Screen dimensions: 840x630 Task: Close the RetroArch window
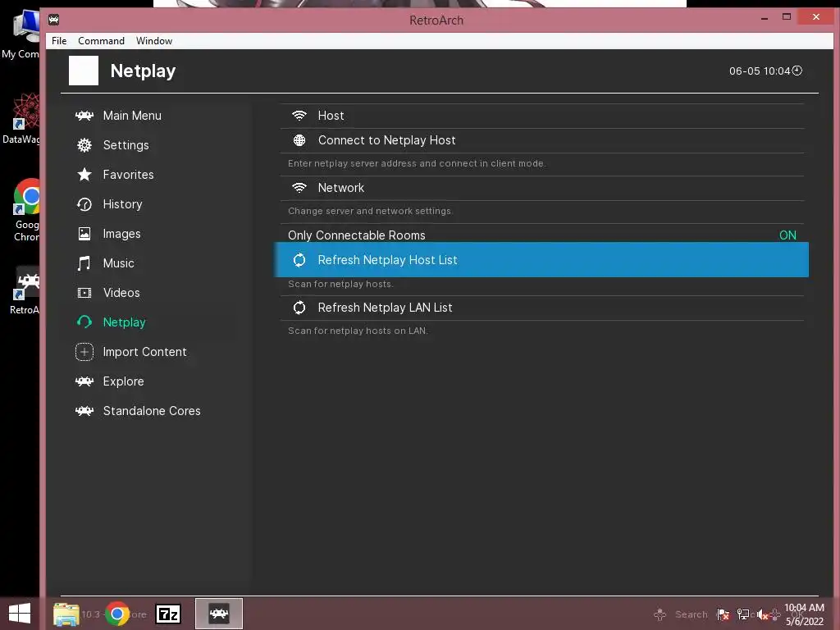(816, 17)
